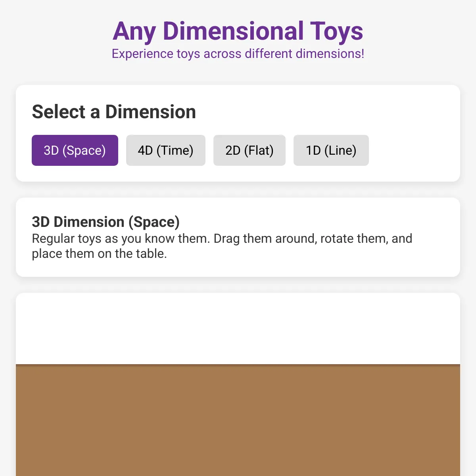Activate the 1D (Line) dimension button
Image resolution: width=476 pixels, height=476 pixels.
tap(331, 150)
